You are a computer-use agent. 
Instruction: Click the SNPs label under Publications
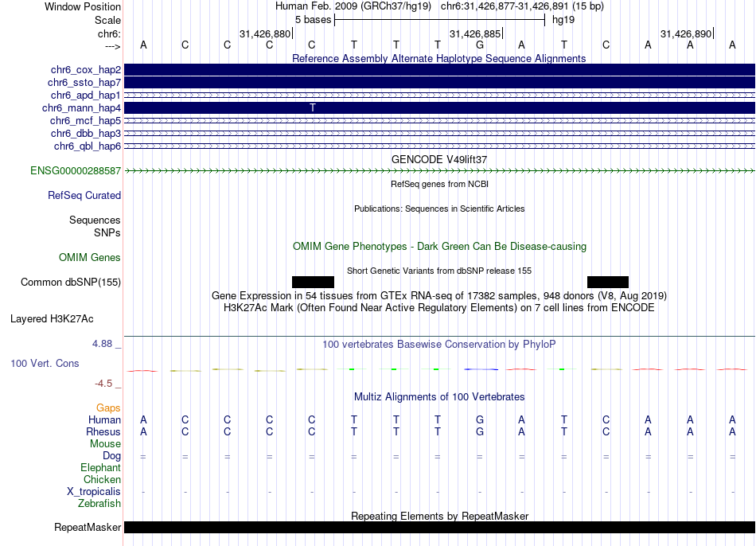coord(107,232)
